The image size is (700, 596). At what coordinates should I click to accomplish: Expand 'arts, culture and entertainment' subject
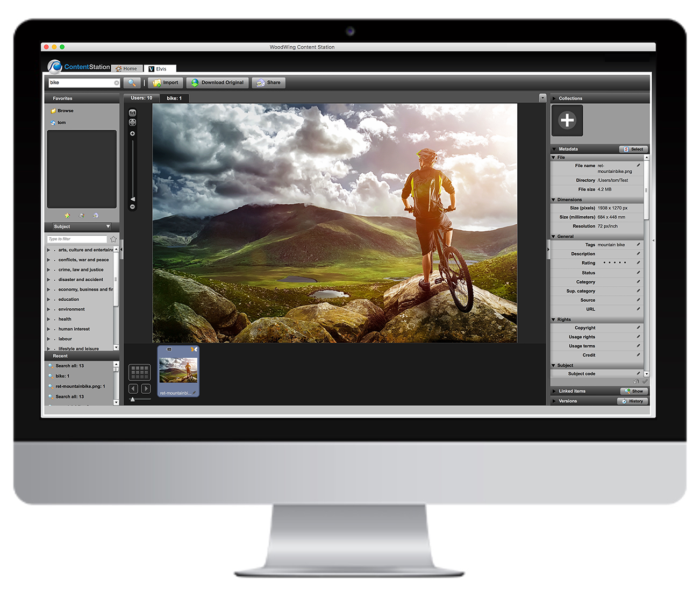[x=49, y=250]
